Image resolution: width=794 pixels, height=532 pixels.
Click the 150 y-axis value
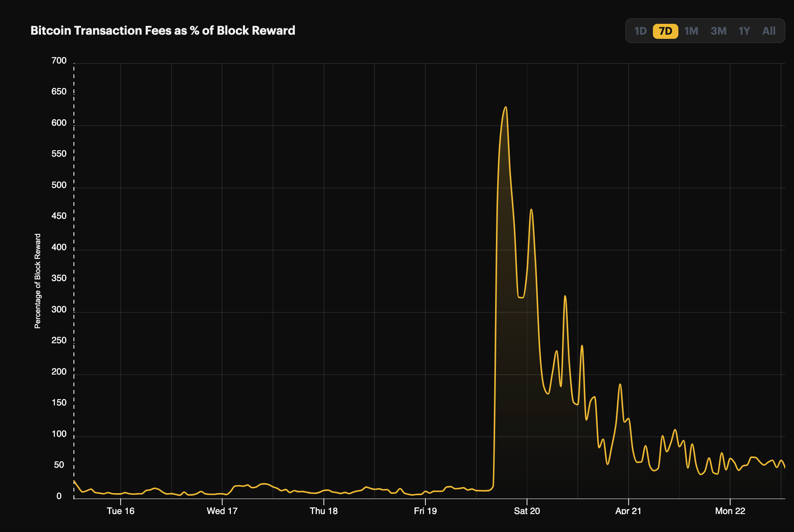(x=59, y=403)
